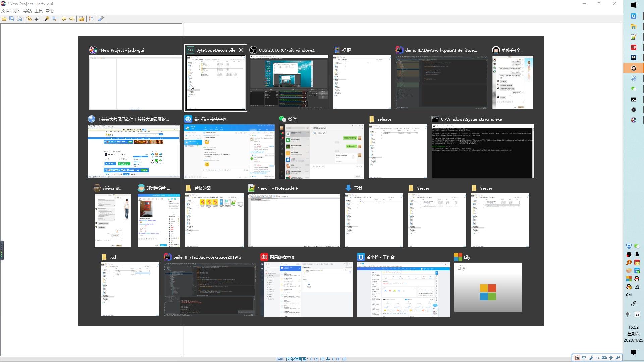The height and width of the screenshot is (362, 644).
Task: Toggle the flatten packages toolbar icon
Action: click(x=37, y=19)
